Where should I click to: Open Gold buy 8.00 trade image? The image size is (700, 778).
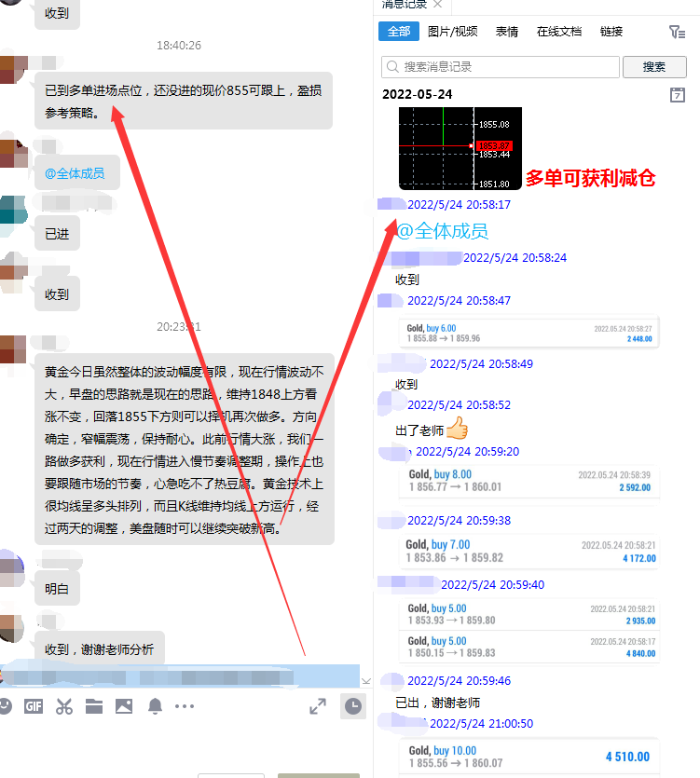[529, 482]
